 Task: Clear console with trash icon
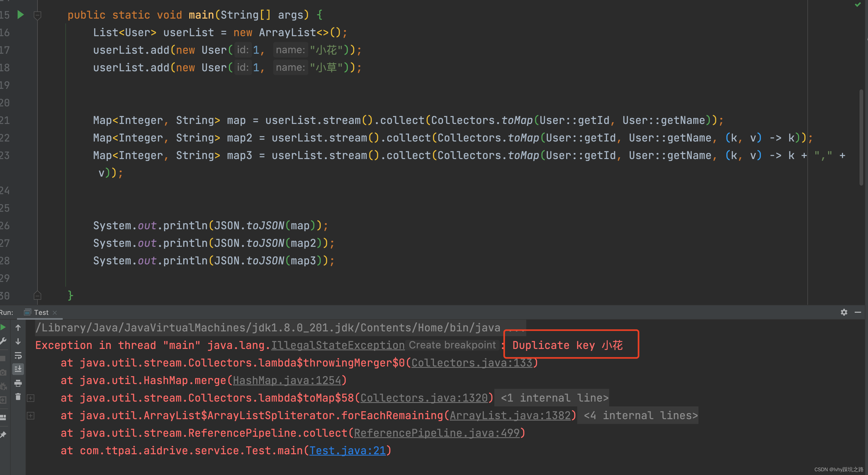point(18,397)
